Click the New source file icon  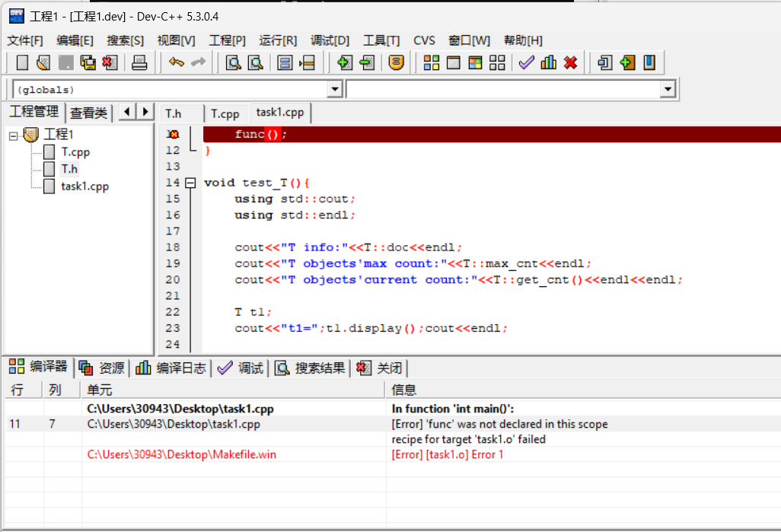point(22,62)
